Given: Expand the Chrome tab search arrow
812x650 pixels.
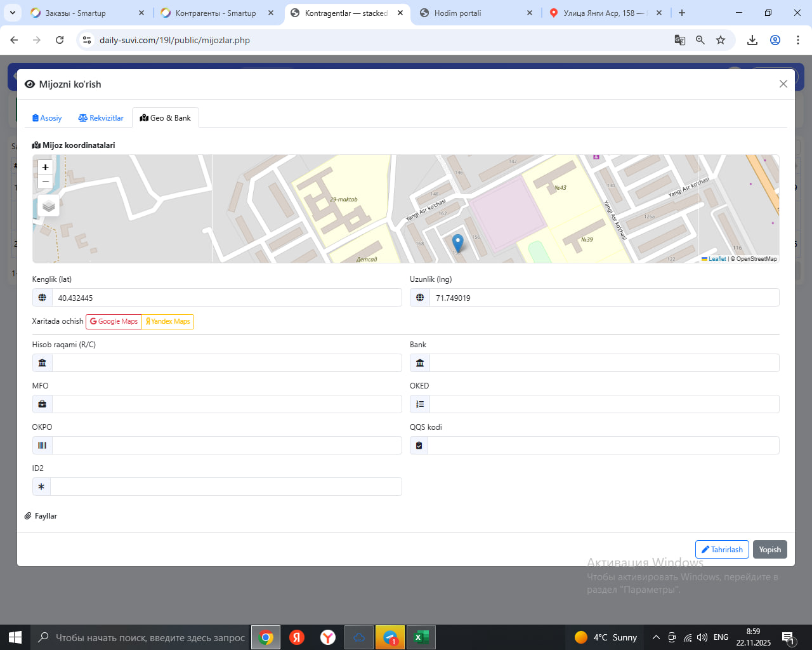Looking at the screenshot, I should (13, 13).
